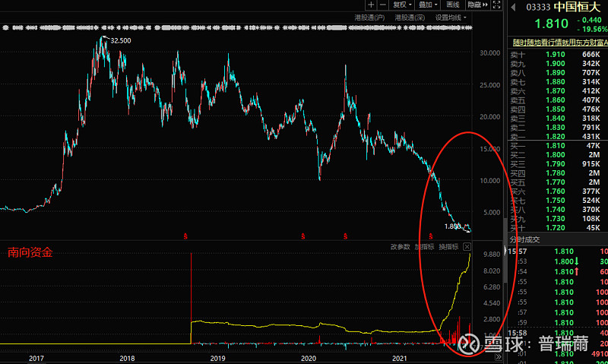Open the 东方财富 app promo link
The width and height of the screenshot is (608, 364).
(559, 43)
